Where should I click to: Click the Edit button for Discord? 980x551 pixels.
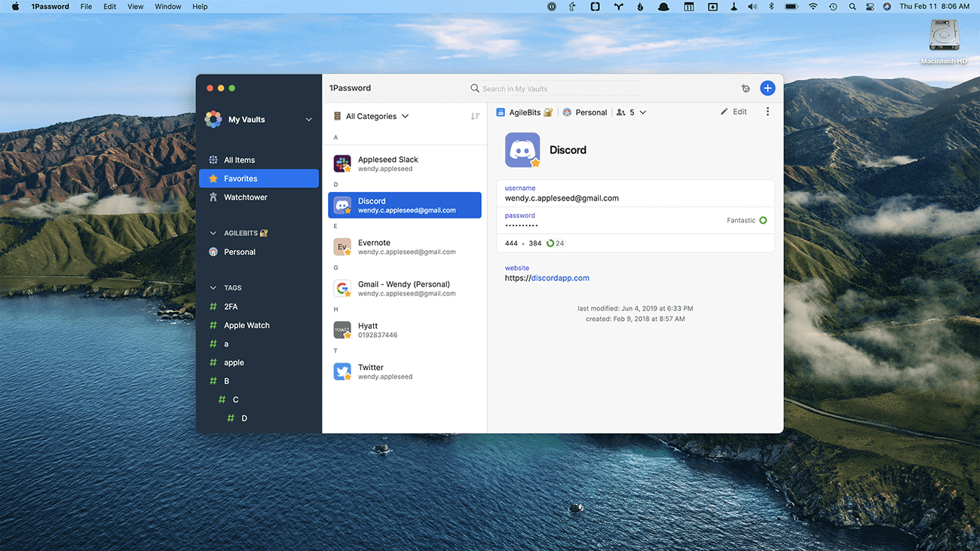pos(733,111)
